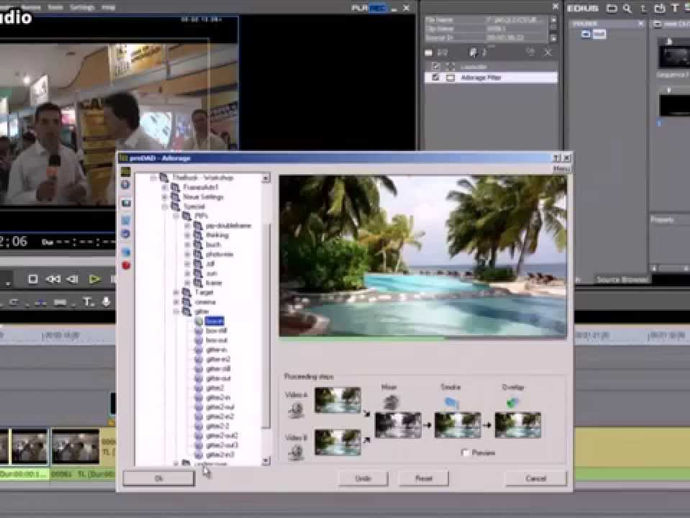Click effect tree scroll-up arrow
690x518 pixels.
point(266,178)
